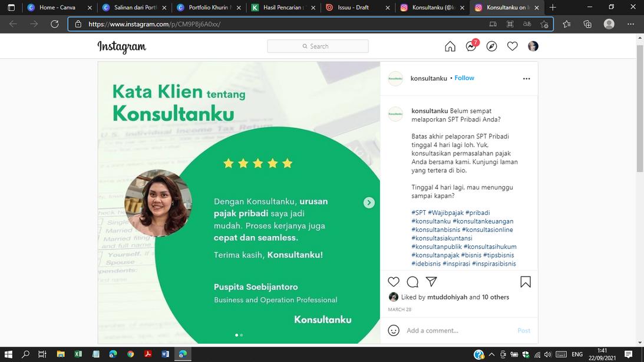View site lock security info
644x362 pixels.
point(78,24)
